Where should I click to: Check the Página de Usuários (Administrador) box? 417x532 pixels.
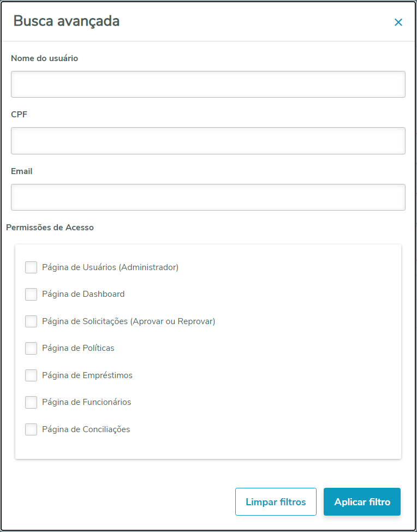31,267
